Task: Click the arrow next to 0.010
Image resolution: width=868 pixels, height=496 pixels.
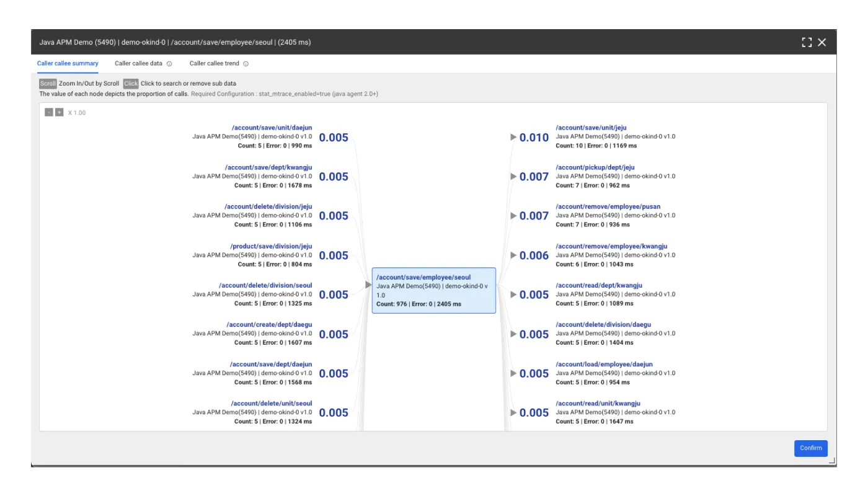Action: pos(513,137)
